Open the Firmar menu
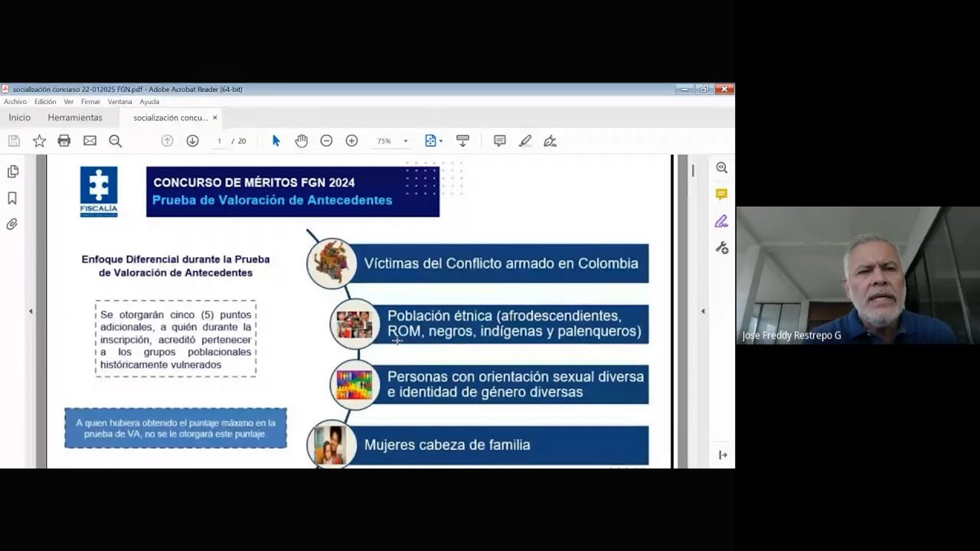The image size is (980, 551). pyautogui.click(x=90, y=102)
